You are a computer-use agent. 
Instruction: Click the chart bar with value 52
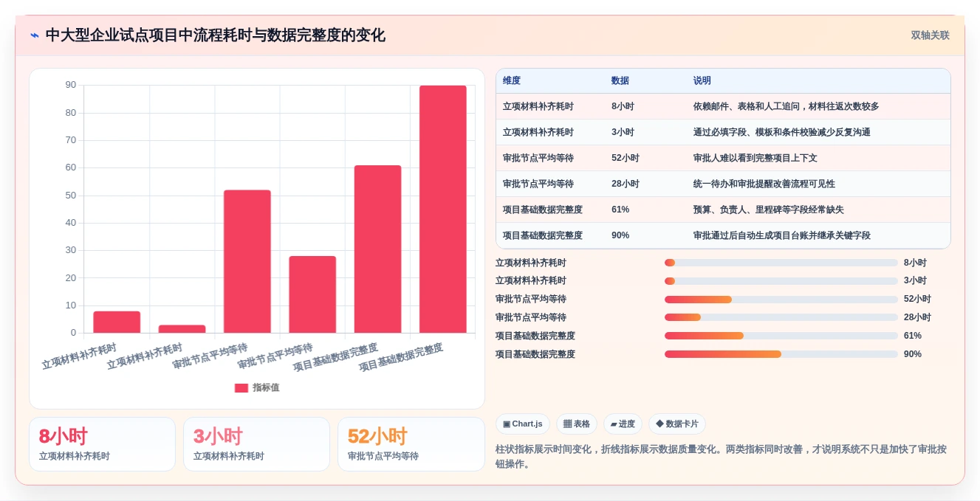(x=247, y=261)
